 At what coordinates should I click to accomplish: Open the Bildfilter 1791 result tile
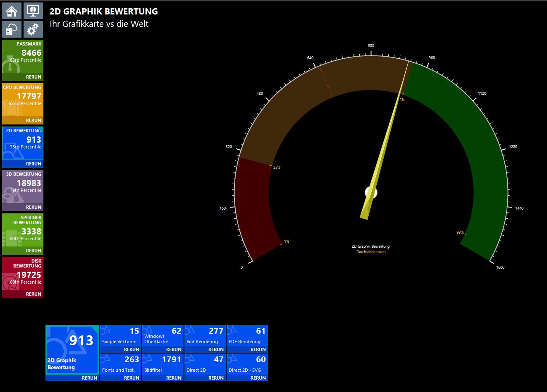pos(163,364)
